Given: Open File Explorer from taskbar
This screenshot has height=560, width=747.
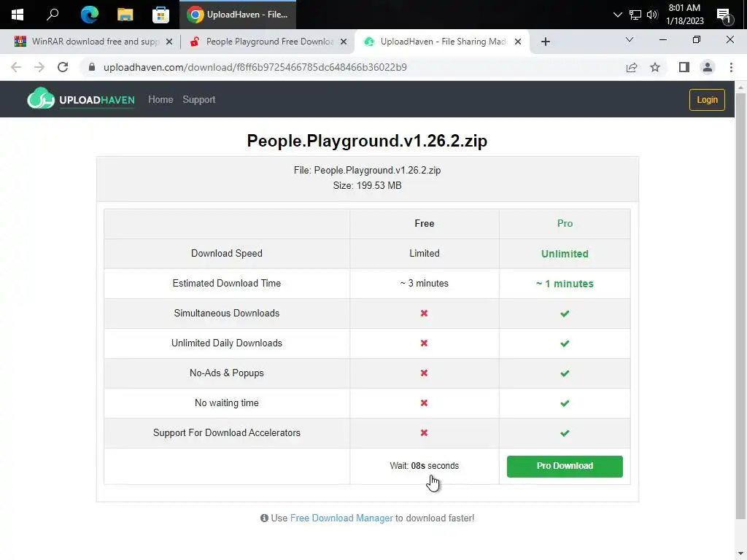Looking at the screenshot, I should 125,15.
